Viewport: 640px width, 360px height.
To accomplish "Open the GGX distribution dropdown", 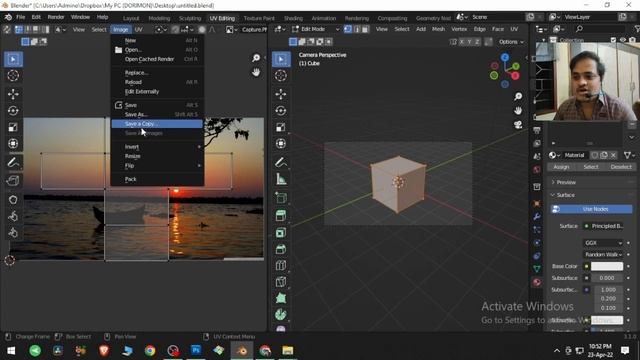I will (x=603, y=243).
